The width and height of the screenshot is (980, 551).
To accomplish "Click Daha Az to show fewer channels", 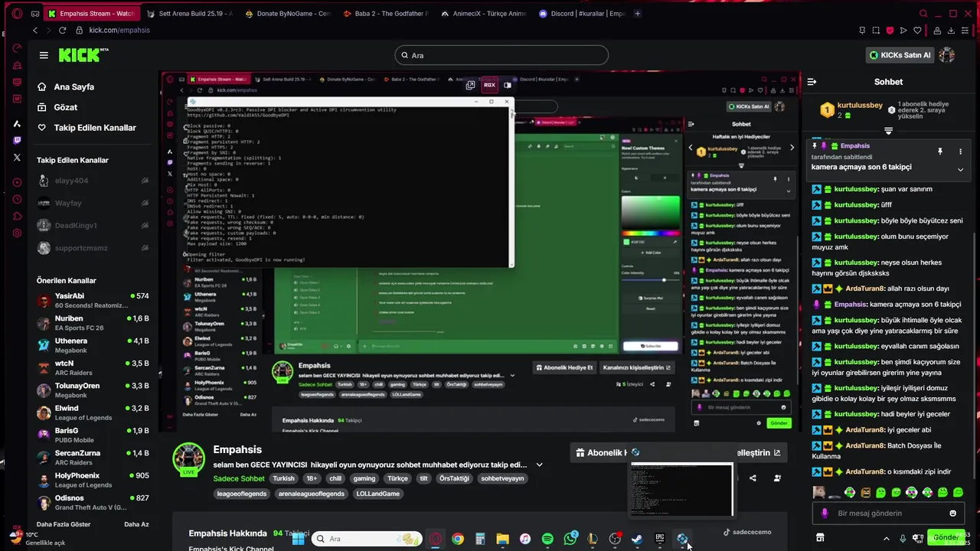I will [136, 524].
